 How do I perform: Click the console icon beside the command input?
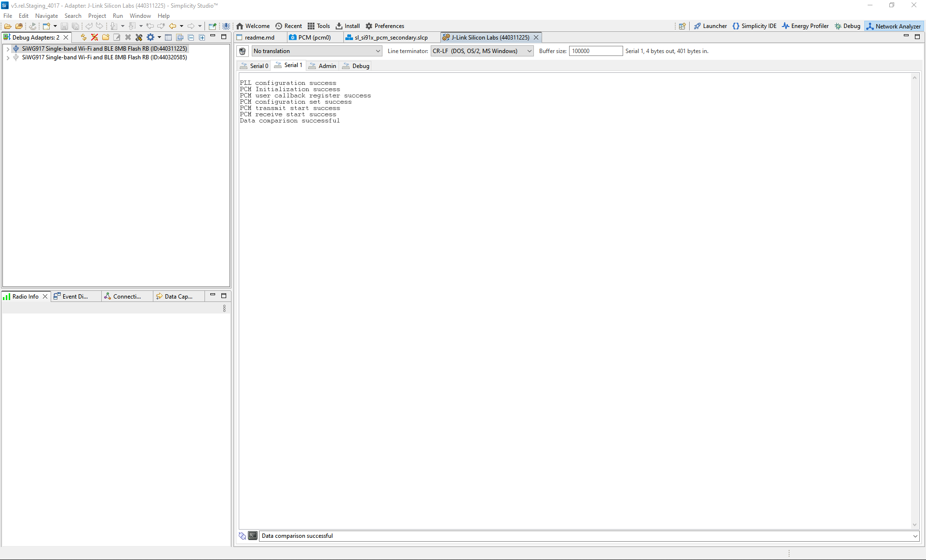253,536
